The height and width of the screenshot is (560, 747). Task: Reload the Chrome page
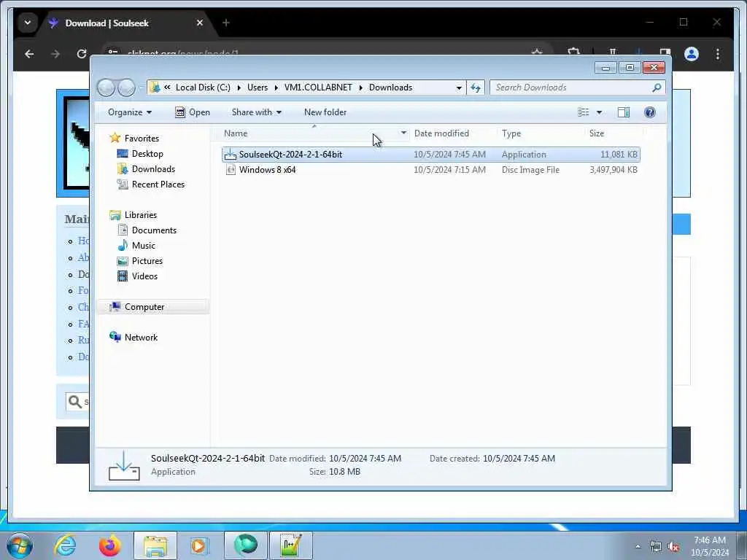pos(82,54)
